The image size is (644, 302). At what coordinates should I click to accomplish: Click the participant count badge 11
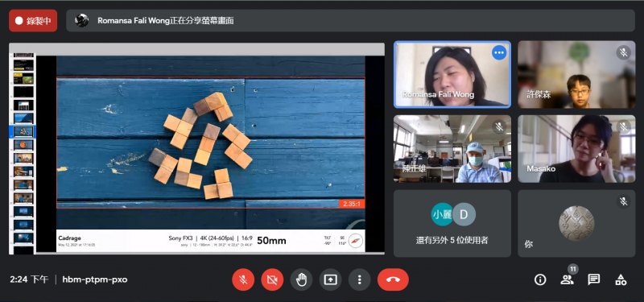(x=573, y=270)
